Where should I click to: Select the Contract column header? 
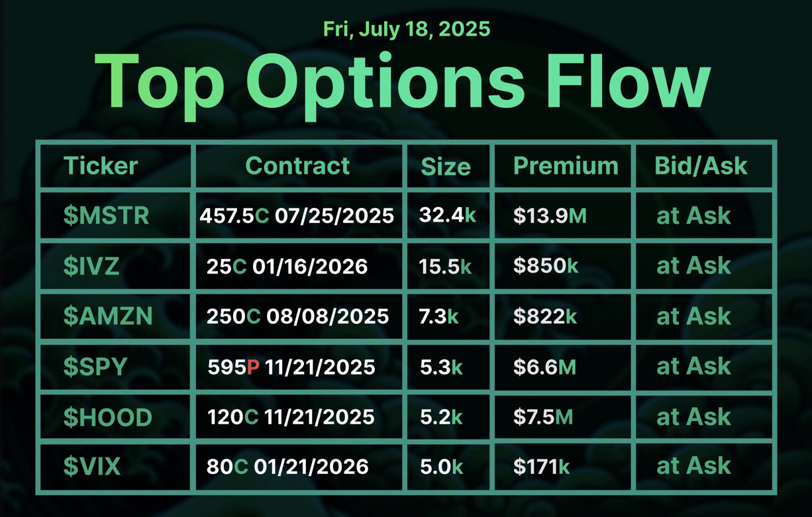(297, 165)
